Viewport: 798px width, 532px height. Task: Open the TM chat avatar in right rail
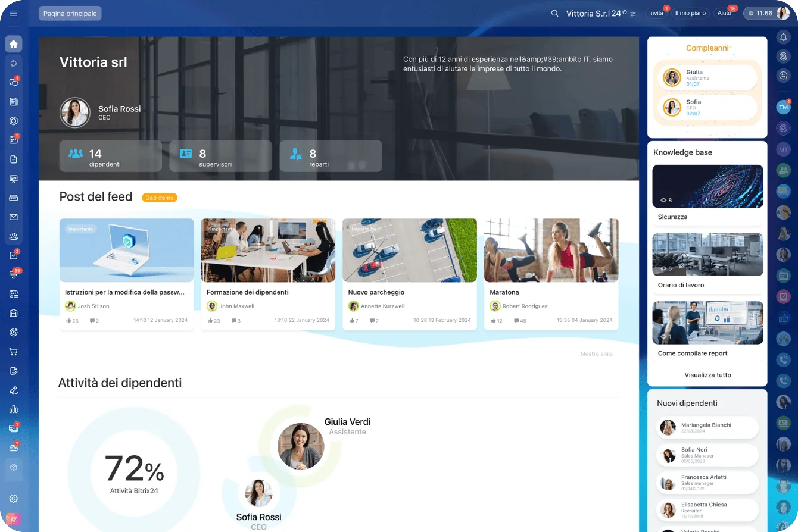pyautogui.click(x=783, y=107)
